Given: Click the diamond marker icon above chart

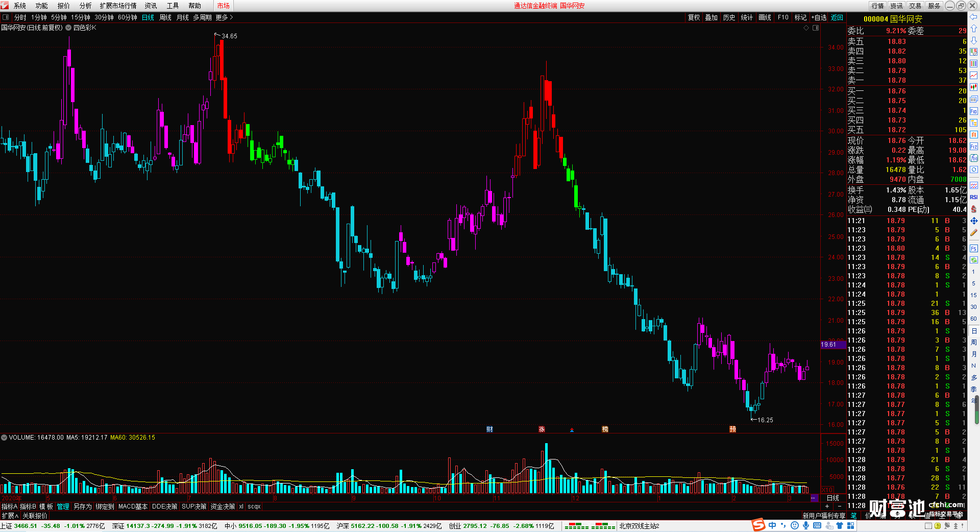Looking at the screenshot, I should [806, 28].
